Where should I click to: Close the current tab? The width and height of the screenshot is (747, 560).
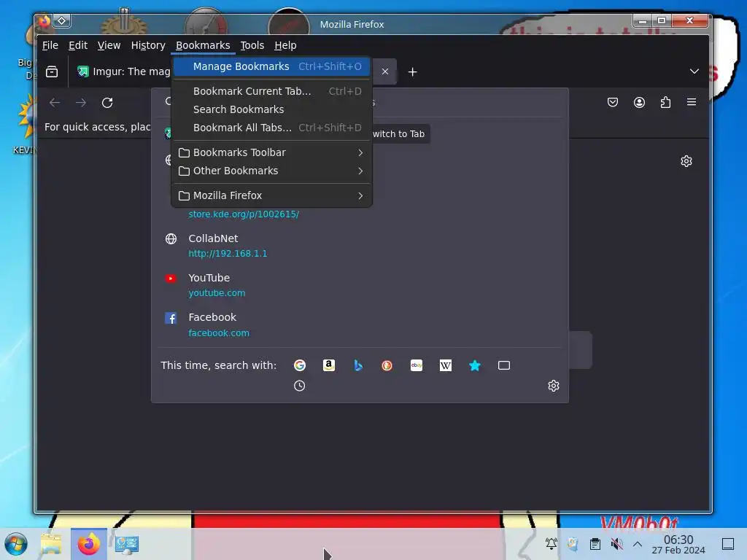click(x=385, y=71)
